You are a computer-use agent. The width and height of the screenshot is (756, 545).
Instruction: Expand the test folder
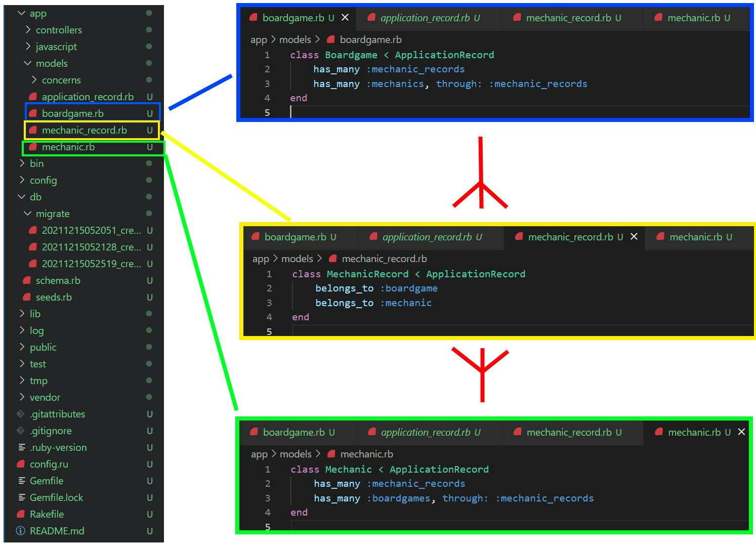(22, 364)
